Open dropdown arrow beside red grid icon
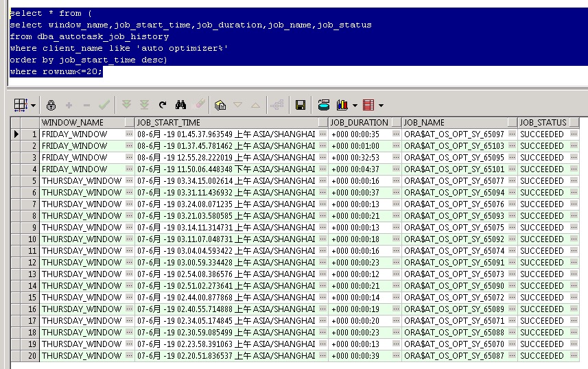The width and height of the screenshot is (588, 369). click(381, 106)
